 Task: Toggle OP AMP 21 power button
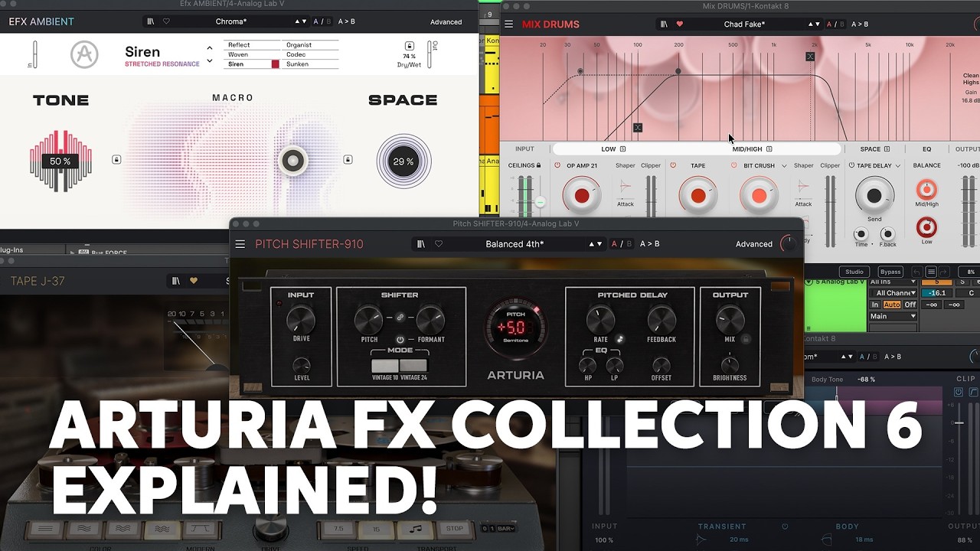pos(557,165)
